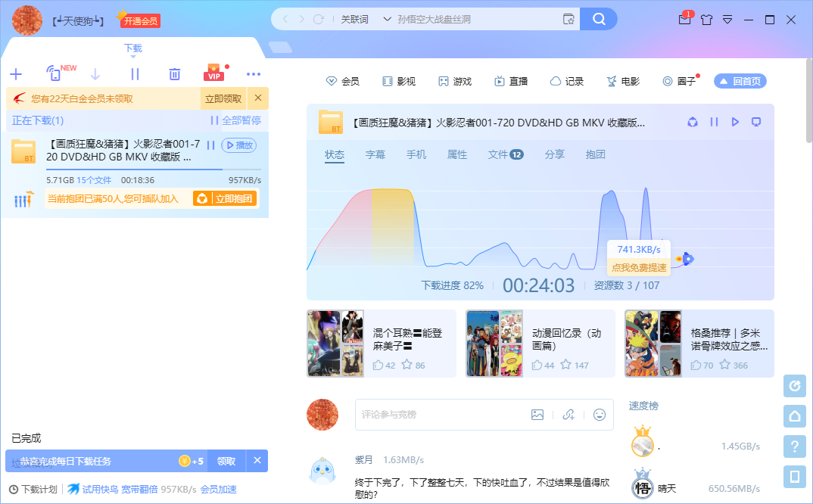The width and height of the screenshot is (813, 504).
Task: Open the 格桑推荐 card thumbnail
Action: click(x=653, y=344)
